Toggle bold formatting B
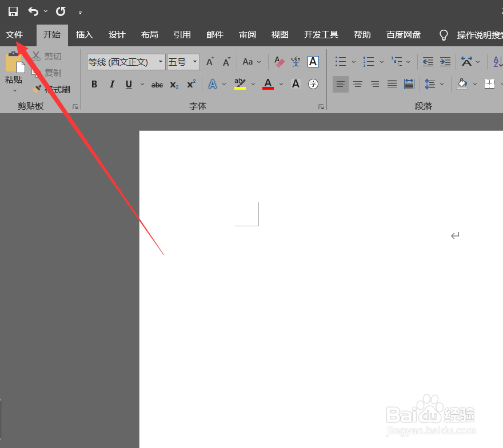 (94, 85)
